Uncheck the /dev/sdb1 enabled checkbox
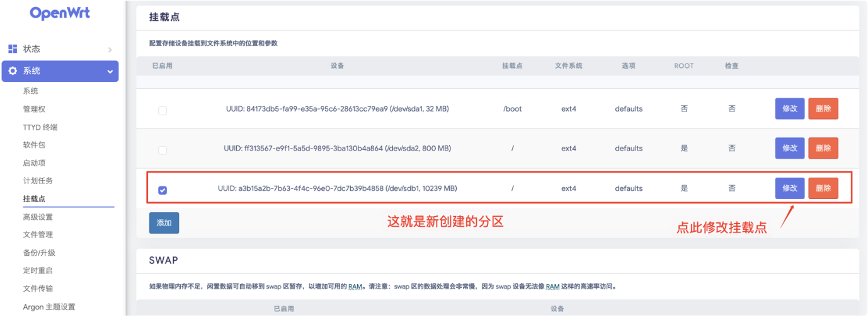The image size is (868, 325). (163, 190)
